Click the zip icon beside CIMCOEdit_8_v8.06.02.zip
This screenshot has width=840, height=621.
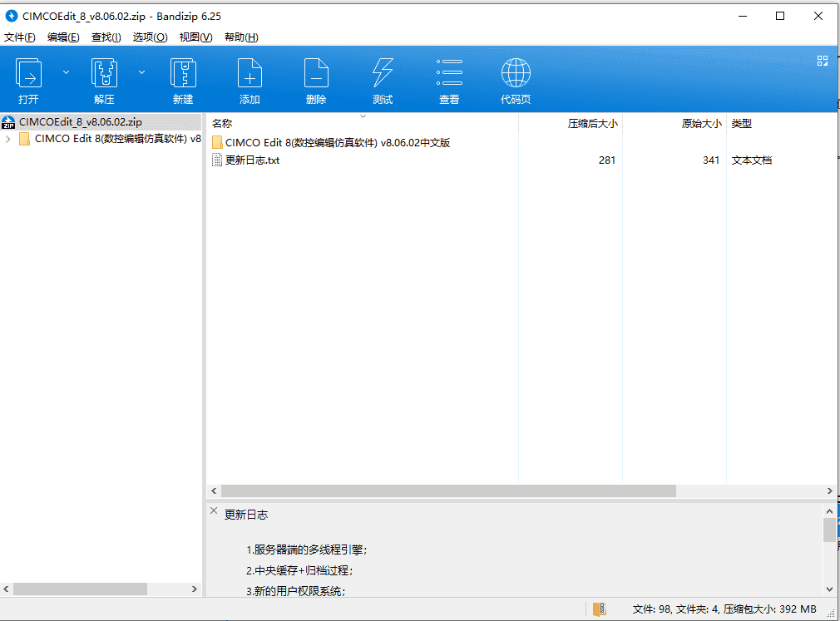click(8, 122)
